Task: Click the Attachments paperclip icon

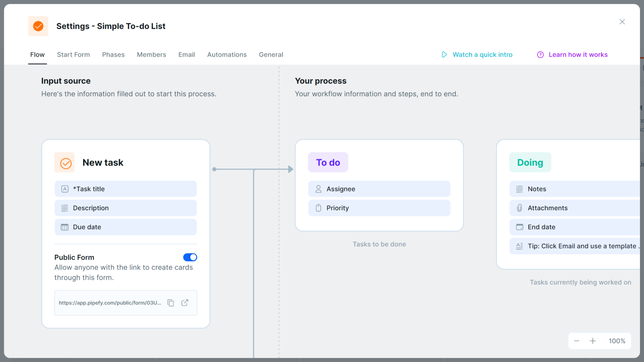Action: (519, 208)
